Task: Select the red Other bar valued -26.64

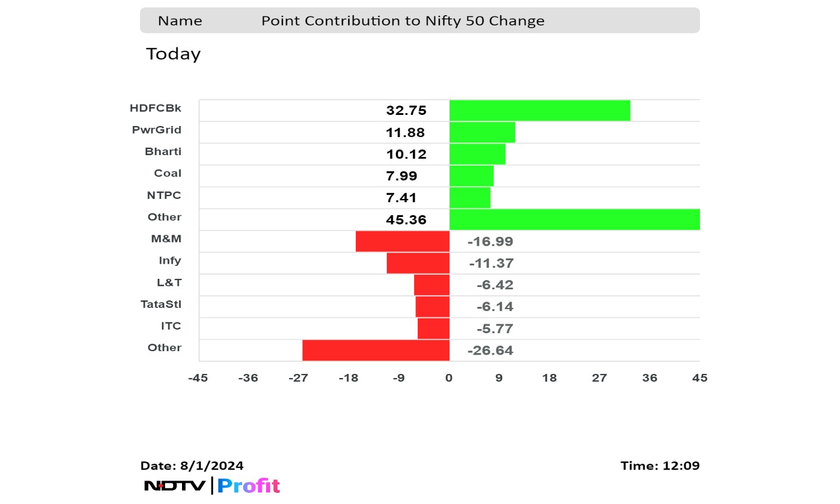Action: [376, 350]
